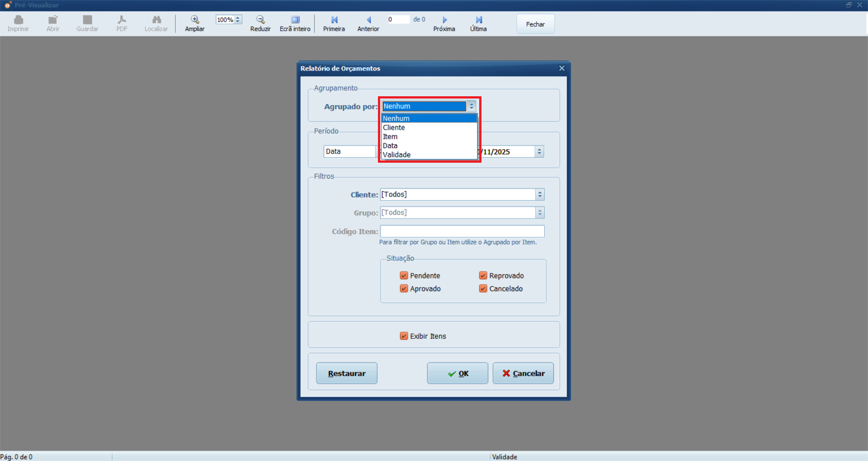The height and width of the screenshot is (461, 868).
Task: Click the Reduzir zoom-out icon
Action: pyautogui.click(x=260, y=20)
